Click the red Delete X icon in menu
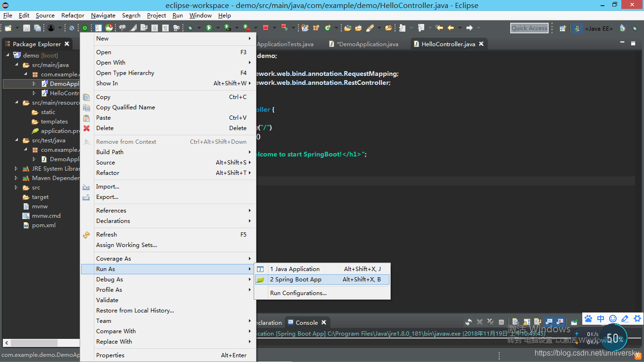Image resolution: width=644 pixels, height=362 pixels. [x=86, y=128]
